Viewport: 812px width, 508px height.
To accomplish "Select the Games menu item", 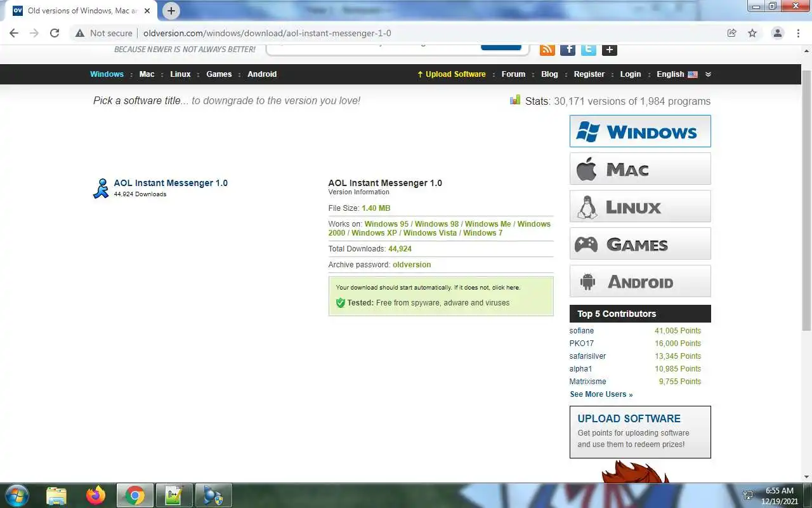I will pyautogui.click(x=219, y=74).
